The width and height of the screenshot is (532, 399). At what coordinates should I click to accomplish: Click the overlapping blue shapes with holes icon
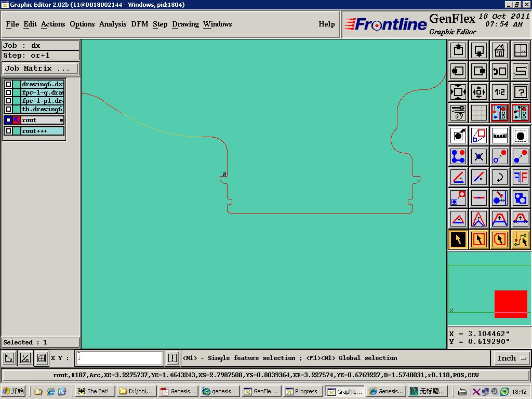[521, 198]
